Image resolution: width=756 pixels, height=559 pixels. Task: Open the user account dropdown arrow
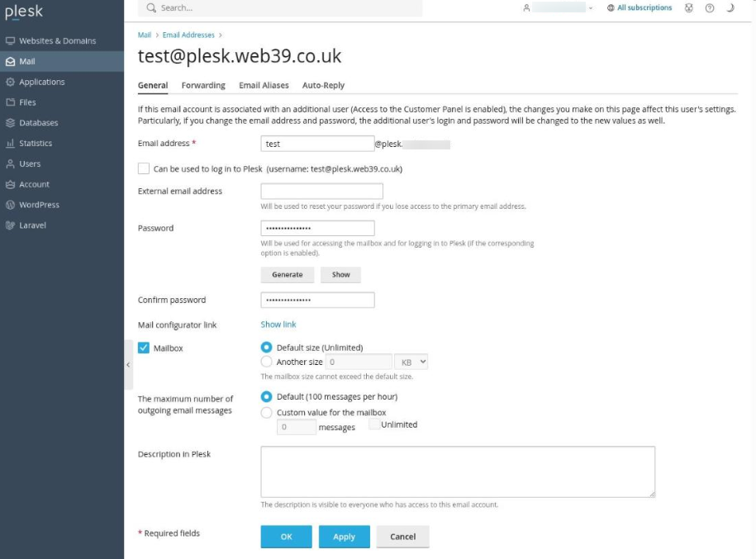click(592, 8)
